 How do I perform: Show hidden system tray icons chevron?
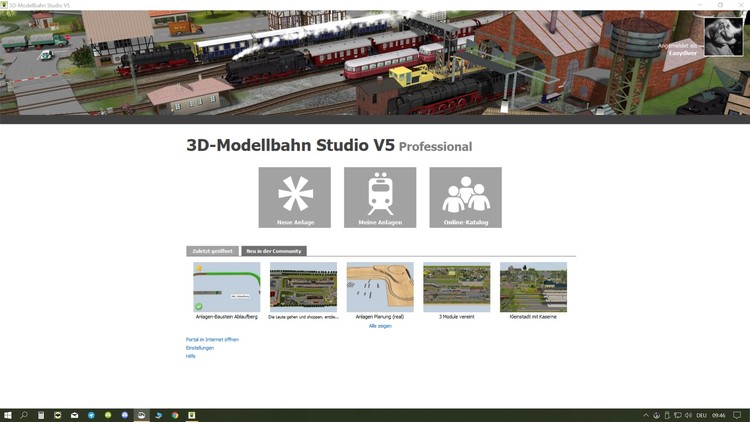[x=646, y=415]
